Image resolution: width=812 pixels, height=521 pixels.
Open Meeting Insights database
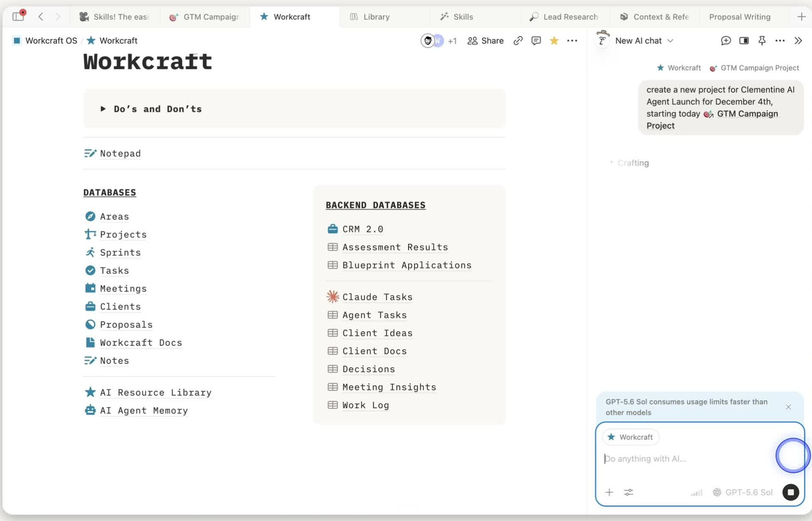point(389,387)
